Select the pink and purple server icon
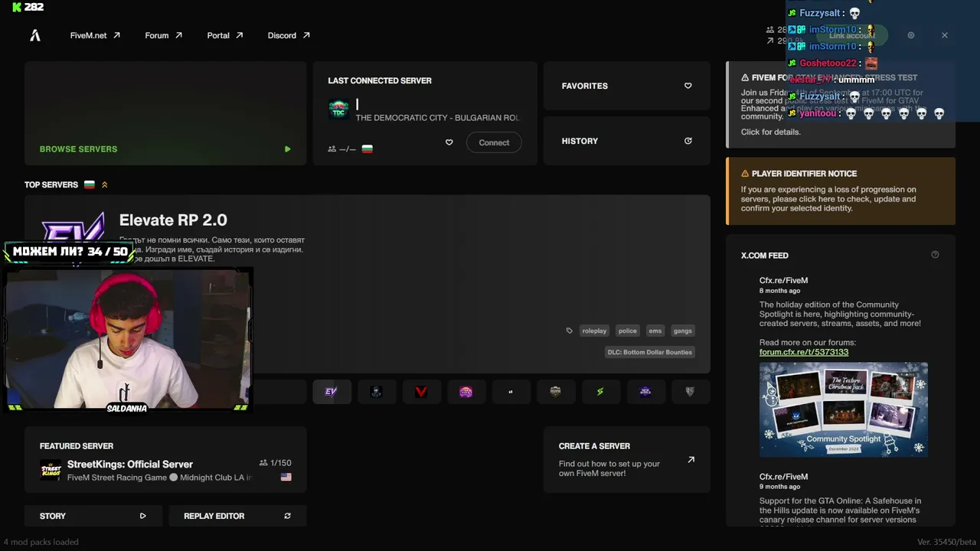This screenshot has height=551, width=980. coord(465,392)
